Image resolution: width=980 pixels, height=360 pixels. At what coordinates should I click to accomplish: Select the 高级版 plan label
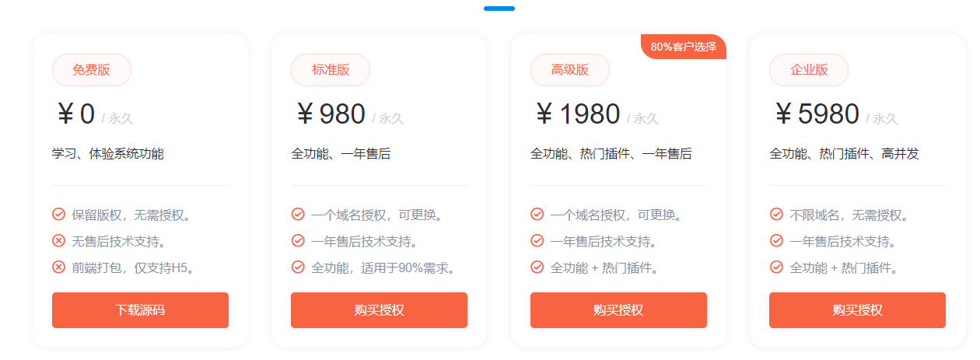pyautogui.click(x=570, y=70)
